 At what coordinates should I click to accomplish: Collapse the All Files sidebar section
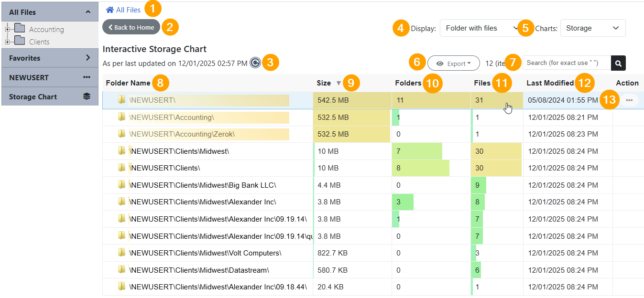(88, 12)
